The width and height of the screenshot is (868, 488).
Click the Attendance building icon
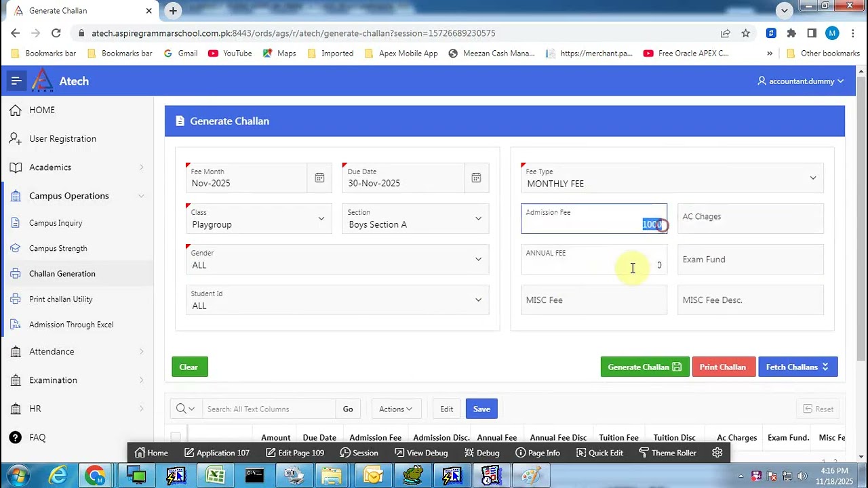[x=15, y=352]
